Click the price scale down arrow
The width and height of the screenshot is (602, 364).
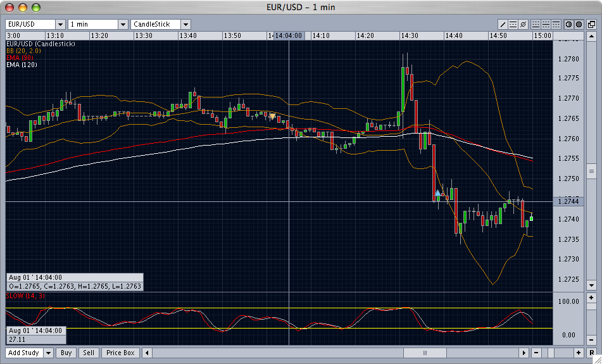coord(591,286)
